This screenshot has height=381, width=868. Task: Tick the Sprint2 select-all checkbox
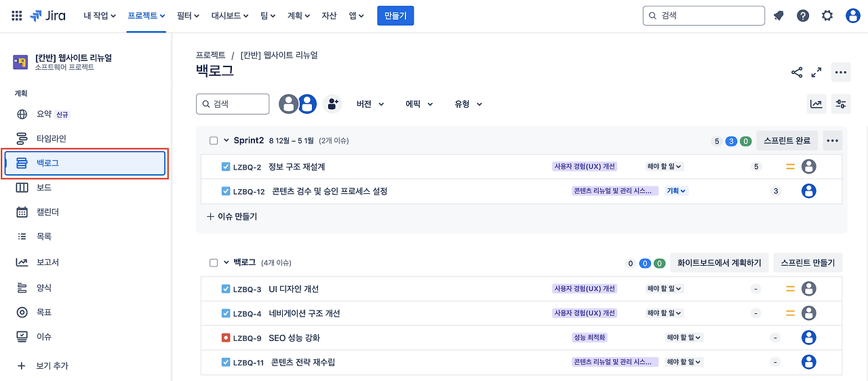214,140
